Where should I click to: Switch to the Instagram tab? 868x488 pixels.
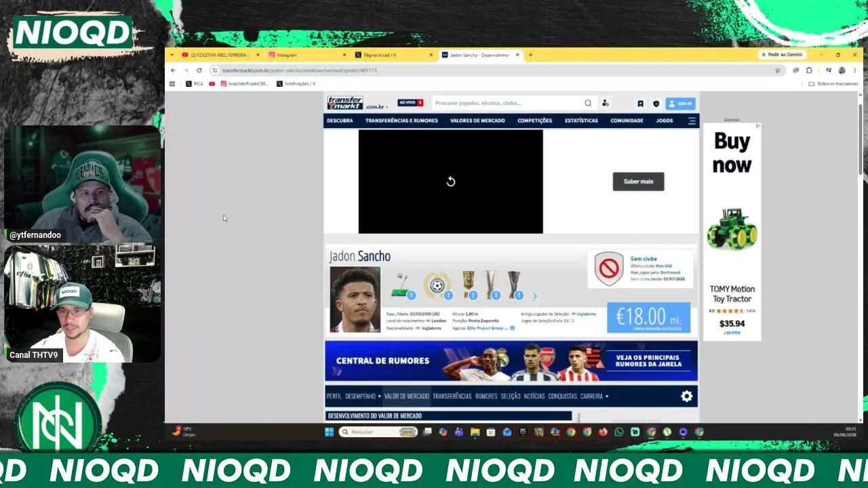pyautogui.click(x=306, y=55)
